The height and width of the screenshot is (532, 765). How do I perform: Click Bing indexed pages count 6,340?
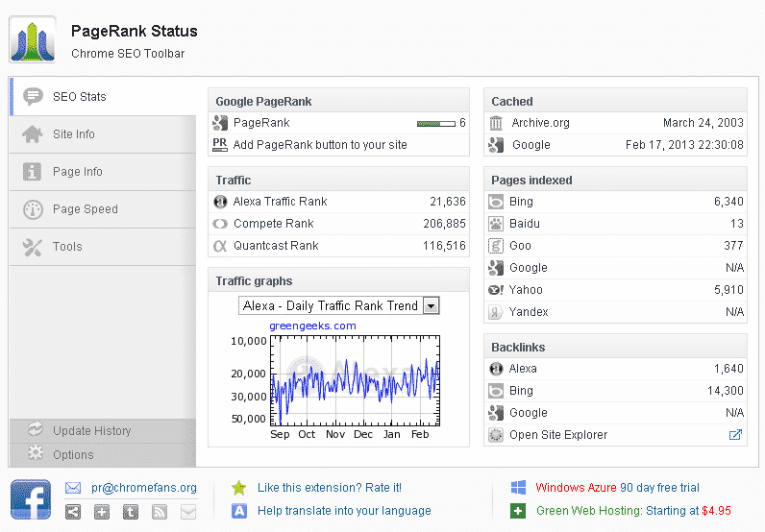click(728, 202)
